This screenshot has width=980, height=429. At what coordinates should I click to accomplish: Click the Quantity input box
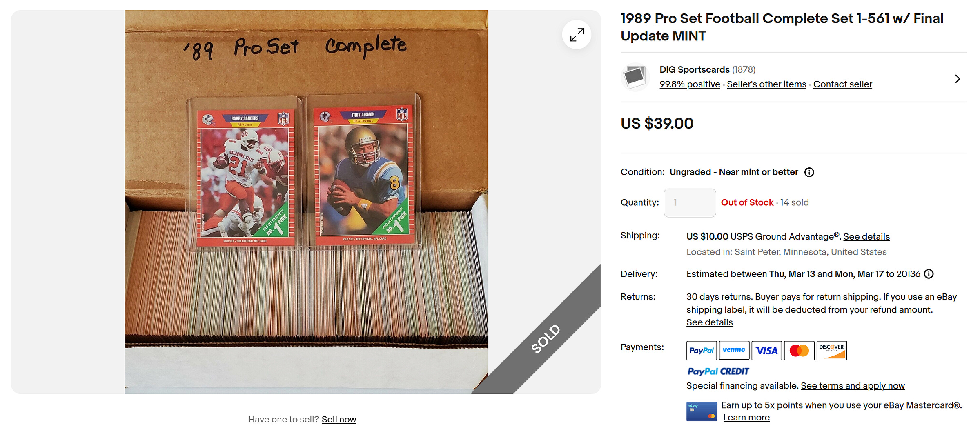690,203
